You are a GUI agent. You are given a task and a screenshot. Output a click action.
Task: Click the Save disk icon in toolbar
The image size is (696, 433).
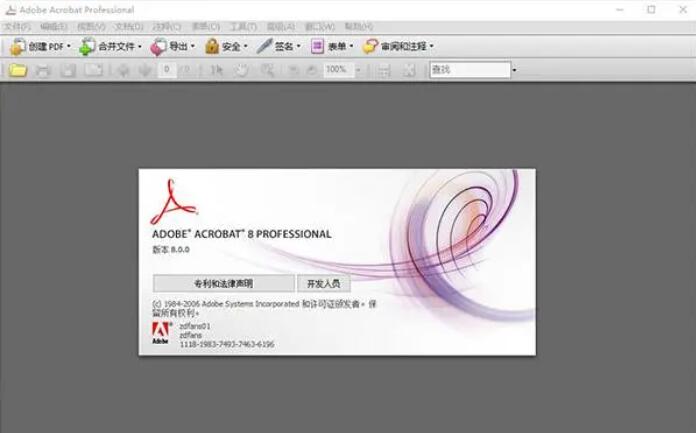point(68,70)
